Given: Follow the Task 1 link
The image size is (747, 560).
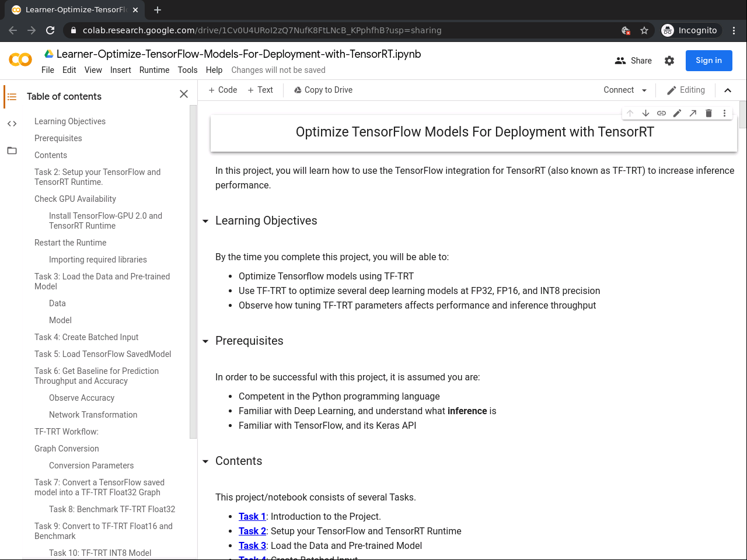Looking at the screenshot, I should [x=252, y=517].
